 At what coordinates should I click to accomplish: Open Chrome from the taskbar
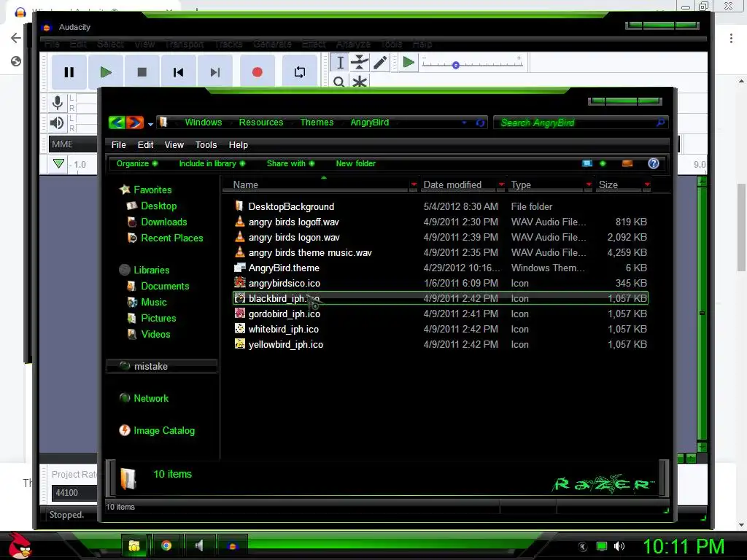[166, 545]
